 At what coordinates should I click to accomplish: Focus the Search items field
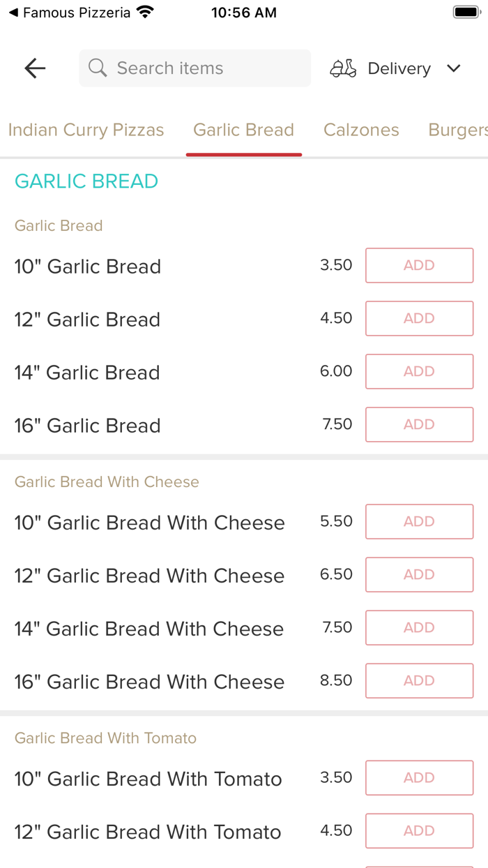(x=202, y=68)
